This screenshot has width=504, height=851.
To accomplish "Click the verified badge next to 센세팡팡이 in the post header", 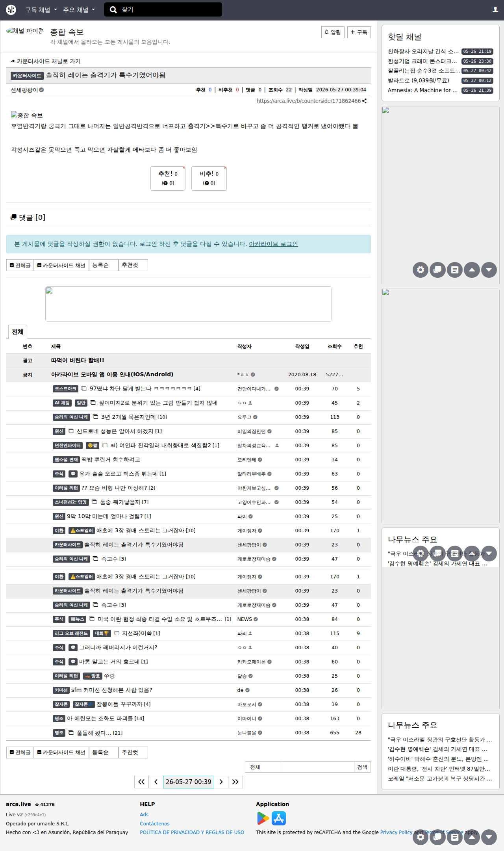I will click(x=42, y=90).
